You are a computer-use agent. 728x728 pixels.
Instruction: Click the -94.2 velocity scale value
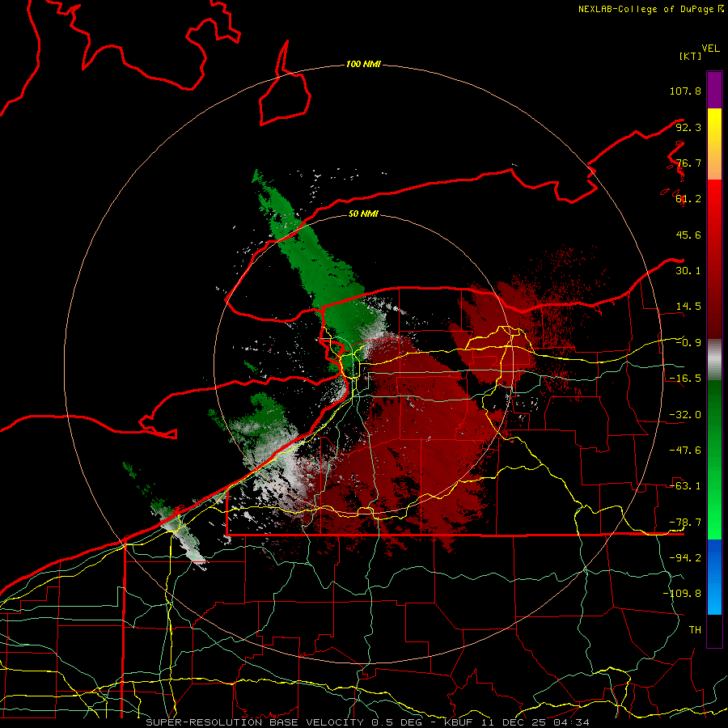coord(685,558)
